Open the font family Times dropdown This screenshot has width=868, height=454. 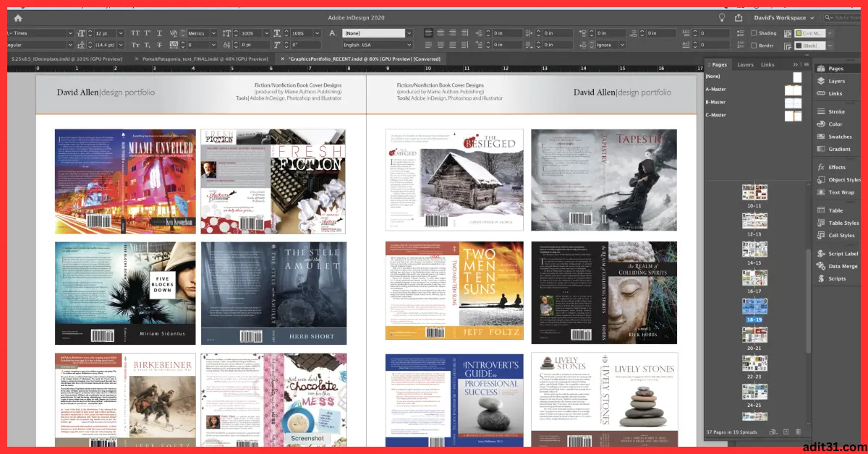tap(70, 33)
